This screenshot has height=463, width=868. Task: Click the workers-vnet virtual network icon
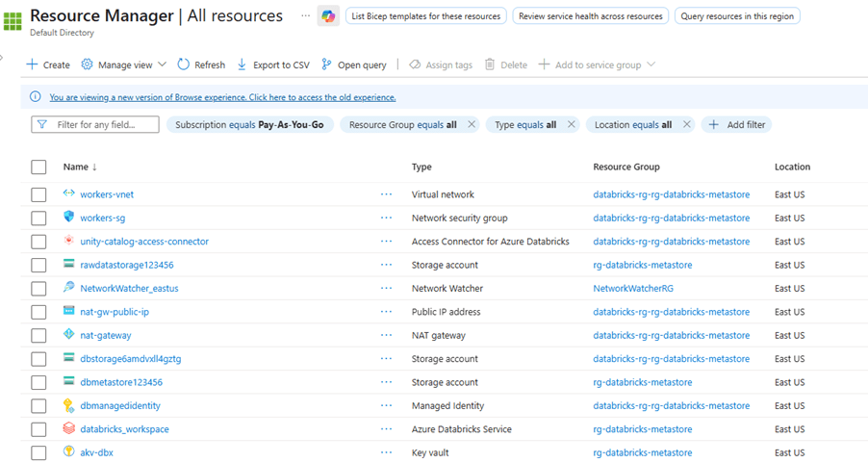[x=69, y=194]
